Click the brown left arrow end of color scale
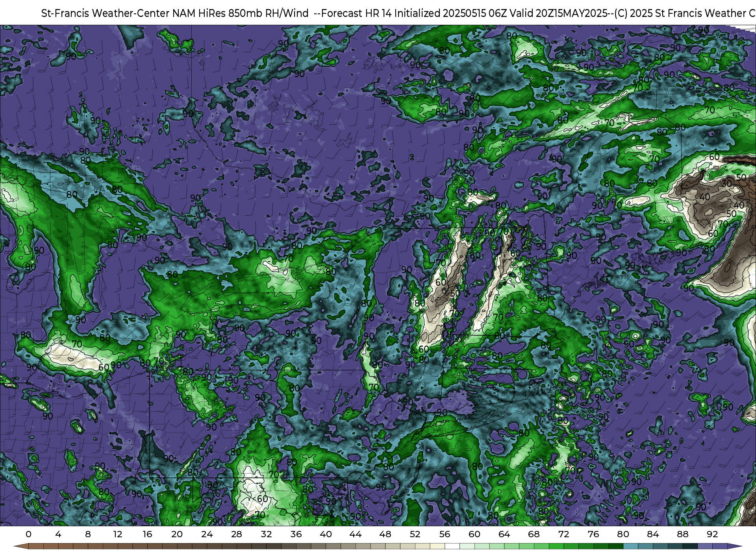Viewport: 756px width, 551px height. 21,546
